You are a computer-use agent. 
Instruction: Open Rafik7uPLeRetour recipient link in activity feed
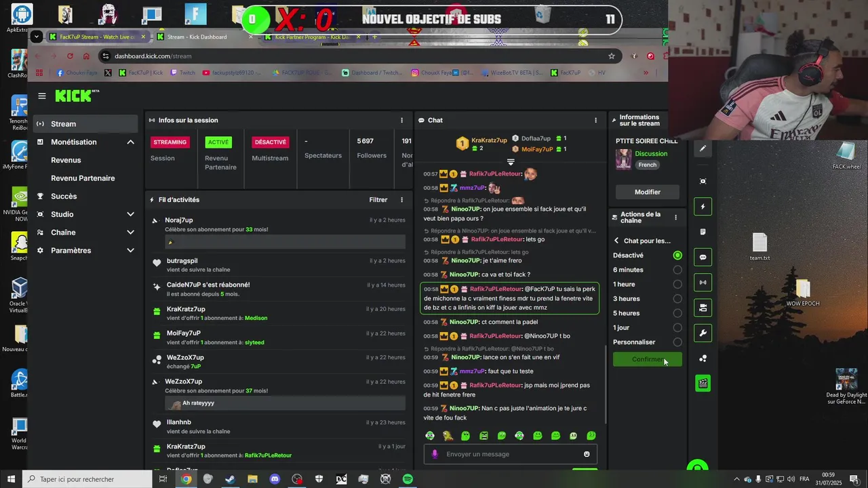pyautogui.click(x=268, y=455)
